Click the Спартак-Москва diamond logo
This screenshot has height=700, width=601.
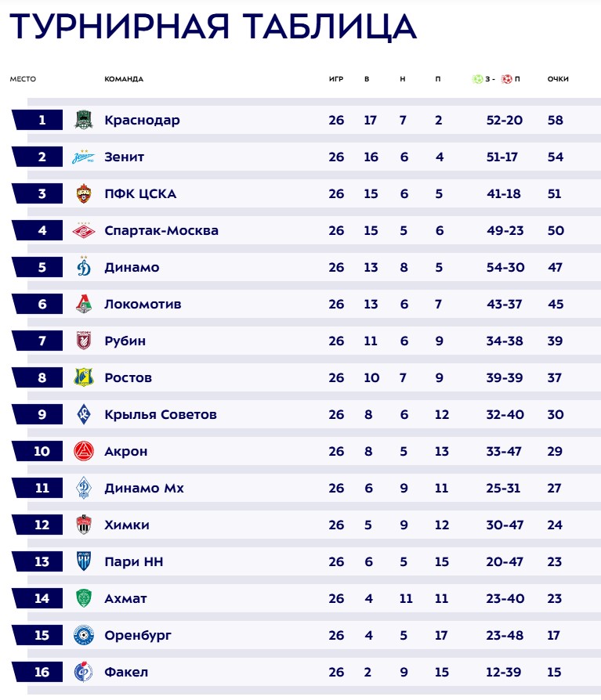point(84,230)
